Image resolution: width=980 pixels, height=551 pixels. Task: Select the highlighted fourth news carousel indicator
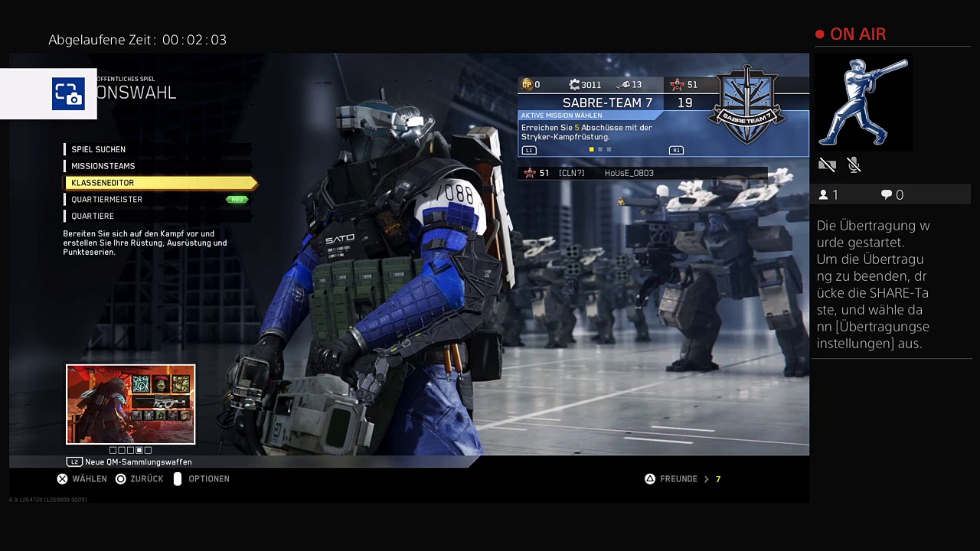pyautogui.click(x=139, y=450)
